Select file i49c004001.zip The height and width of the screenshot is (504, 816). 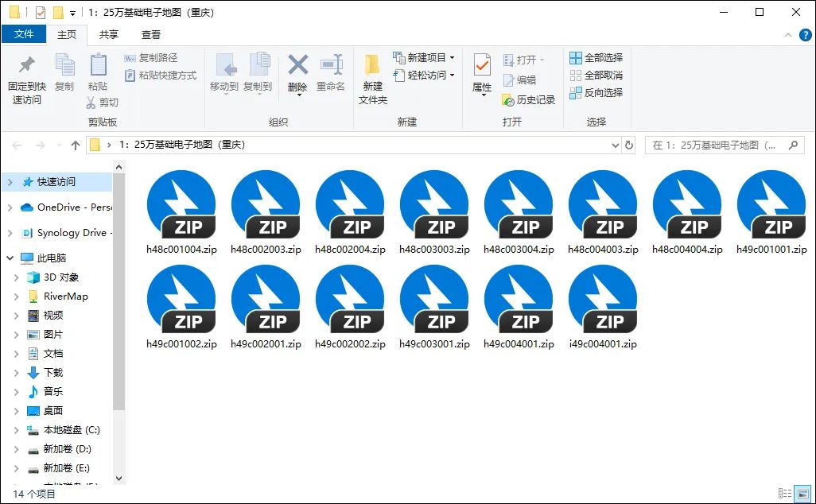603,307
